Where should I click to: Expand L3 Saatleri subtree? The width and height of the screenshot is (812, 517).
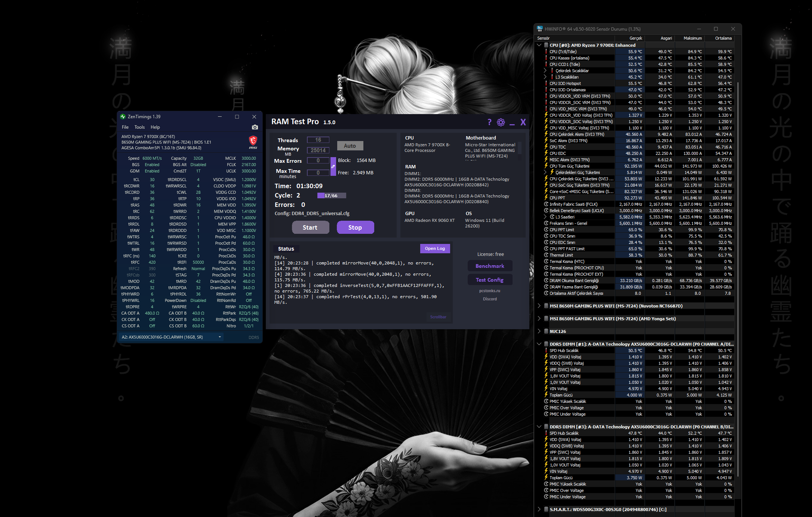(545, 217)
